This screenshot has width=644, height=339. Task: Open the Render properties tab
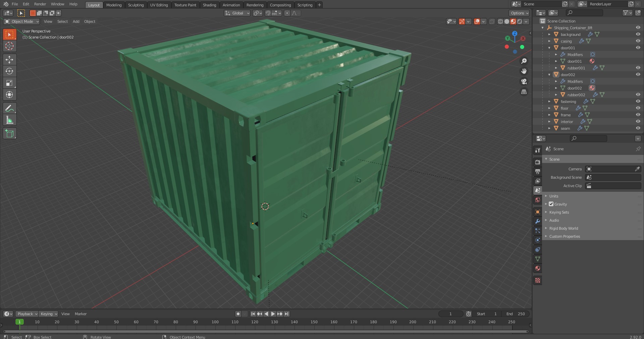538,162
